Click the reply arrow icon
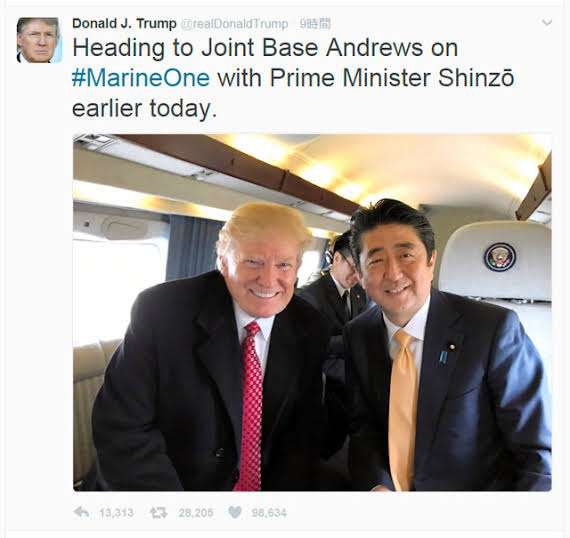The width and height of the screenshot is (570, 538). [81, 513]
